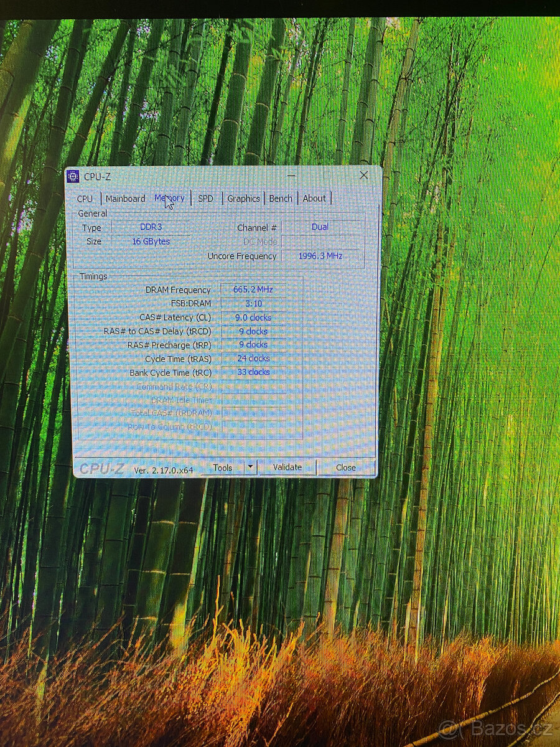560x747 pixels.
Task: Click the Validate button
Action: coord(287,466)
